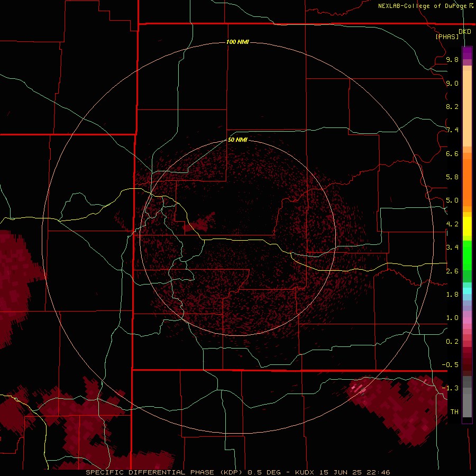The width and height of the screenshot is (476, 476).
Task: Click the -0.5 scale value
Action: tap(450, 365)
